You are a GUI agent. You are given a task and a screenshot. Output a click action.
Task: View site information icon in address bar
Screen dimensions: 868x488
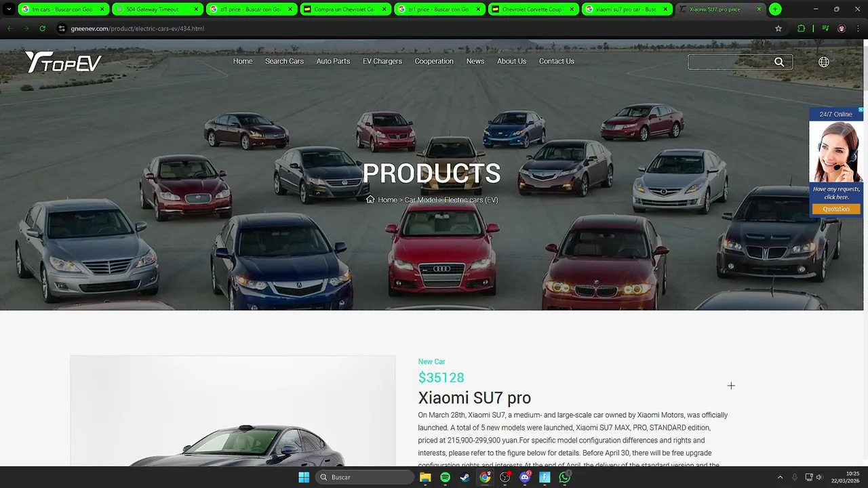tap(62, 28)
